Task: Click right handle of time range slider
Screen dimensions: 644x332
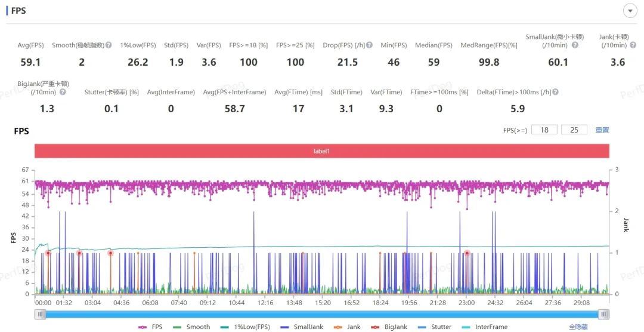Action: [604, 314]
